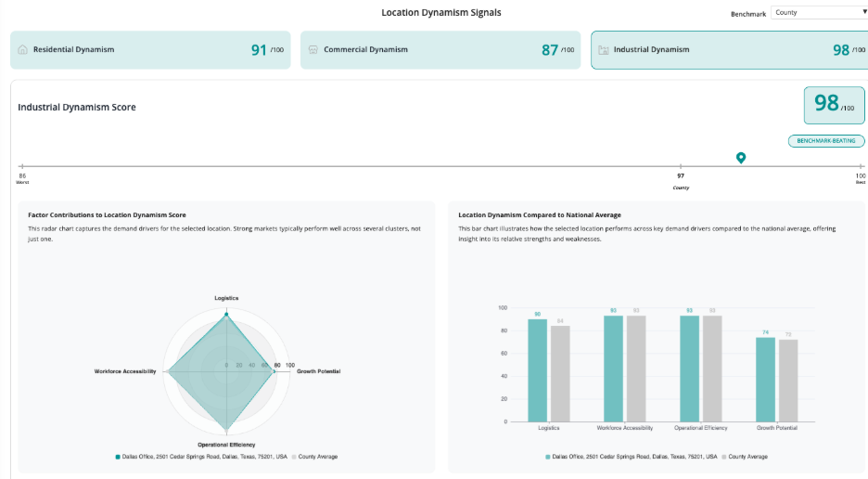Click the teal Growth Potential bar
The height and width of the screenshot is (479, 868).
click(x=765, y=379)
